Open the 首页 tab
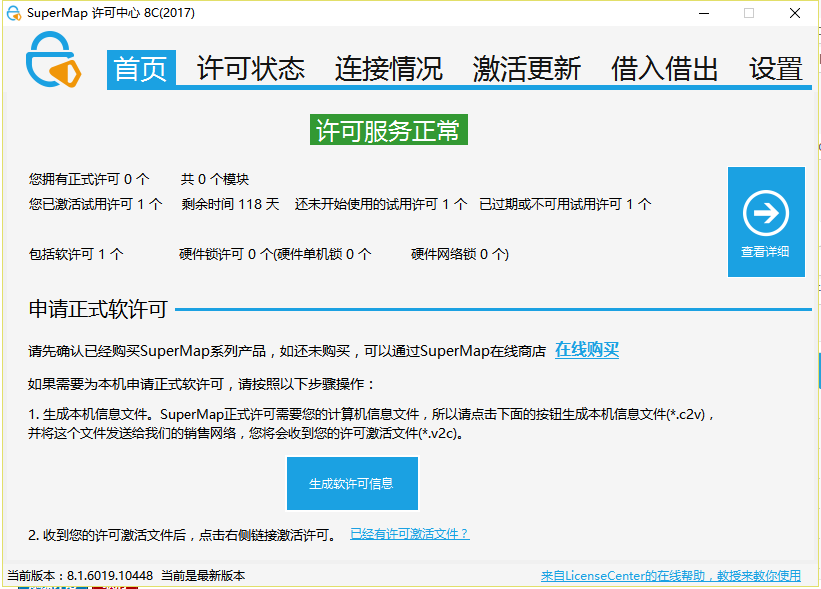The height and width of the screenshot is (589, 821). tap(141, 69)
